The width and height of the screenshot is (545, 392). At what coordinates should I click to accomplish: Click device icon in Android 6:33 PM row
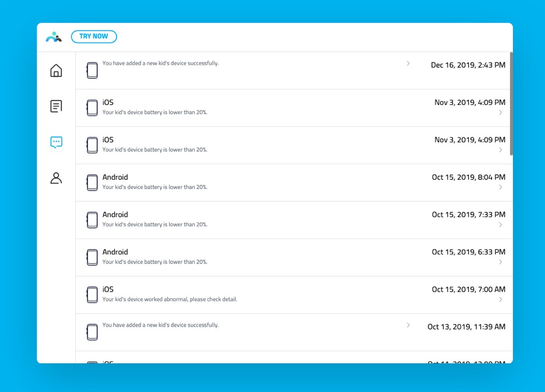[x=92, y=257]
